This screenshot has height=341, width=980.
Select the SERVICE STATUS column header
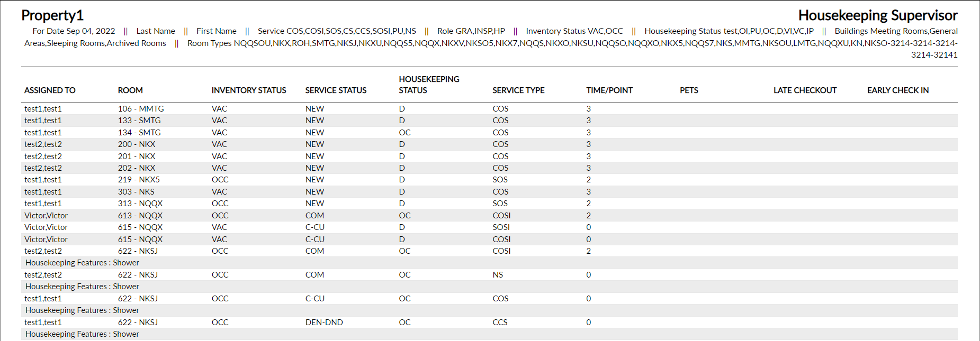[x=336, y=90]
